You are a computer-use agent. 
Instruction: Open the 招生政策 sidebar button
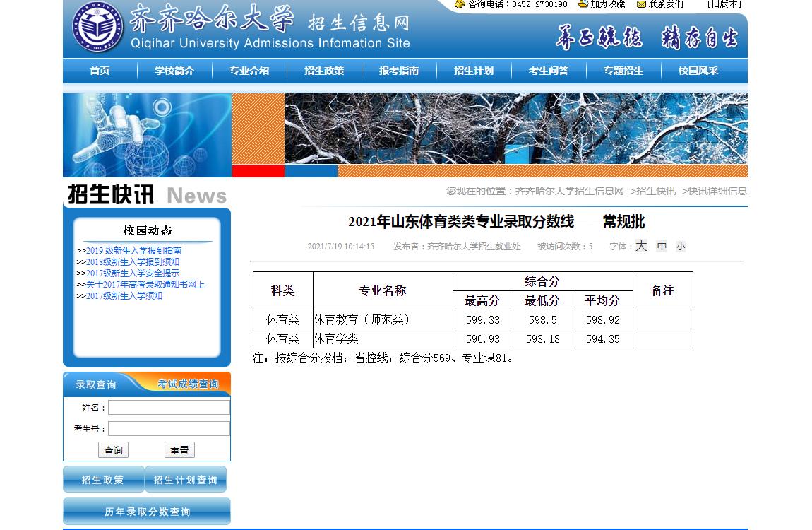coord(103,480)
